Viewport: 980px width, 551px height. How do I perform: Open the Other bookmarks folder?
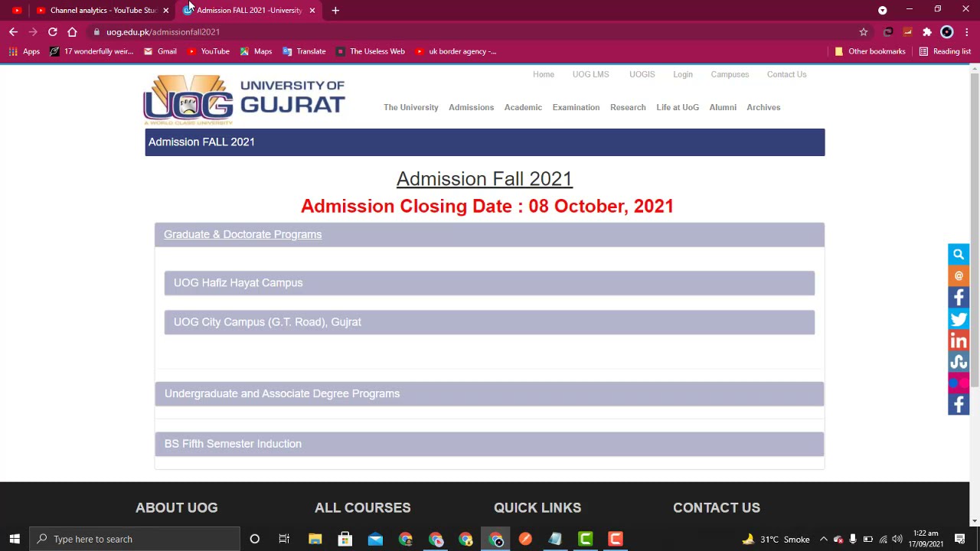pos(870,51)
